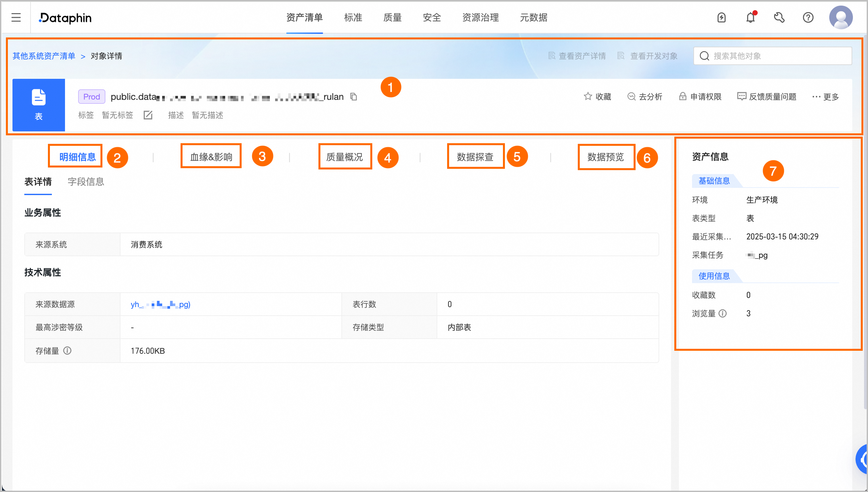Open the help question mark icon
Screen dimensions: 868x492
pyautogui.click(x=808, y=17)
